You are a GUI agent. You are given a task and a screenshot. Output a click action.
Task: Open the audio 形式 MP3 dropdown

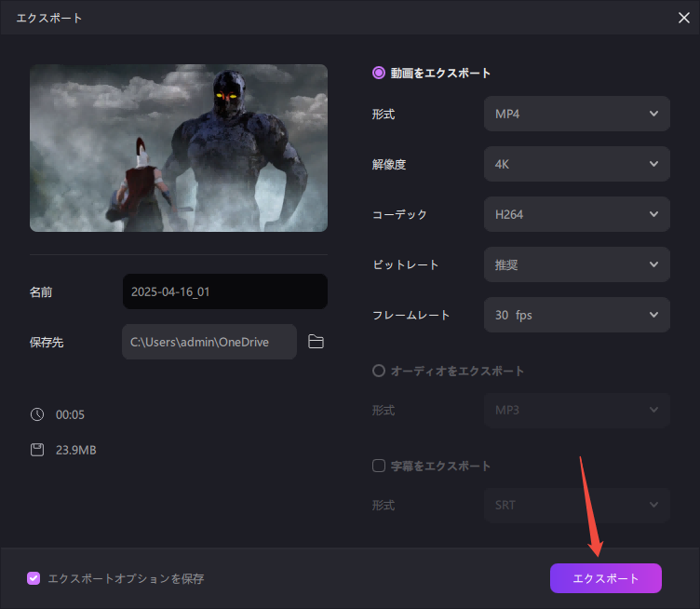(576, 410)
